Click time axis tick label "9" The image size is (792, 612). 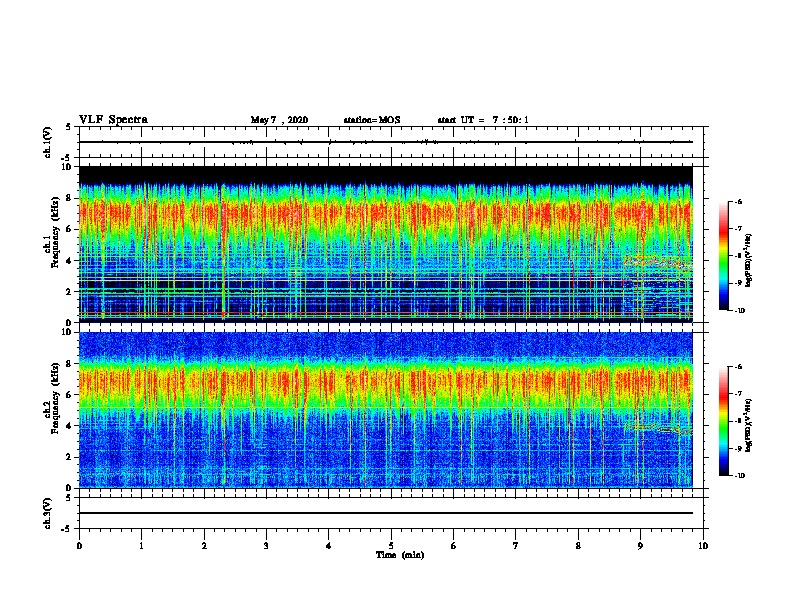[640, 546]
